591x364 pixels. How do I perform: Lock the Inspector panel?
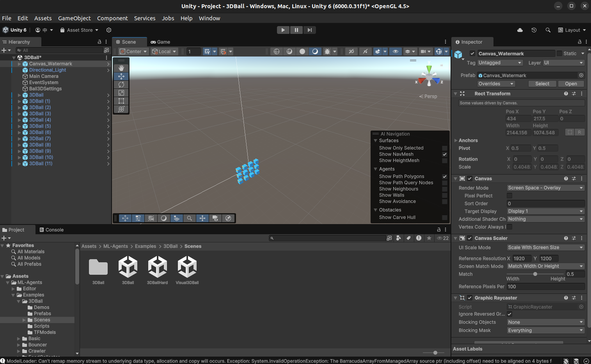point(580,42)
